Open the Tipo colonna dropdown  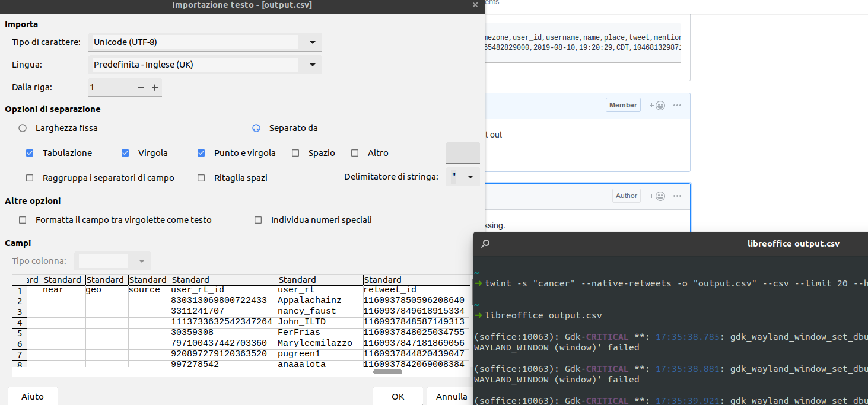[x=141, y=261]
